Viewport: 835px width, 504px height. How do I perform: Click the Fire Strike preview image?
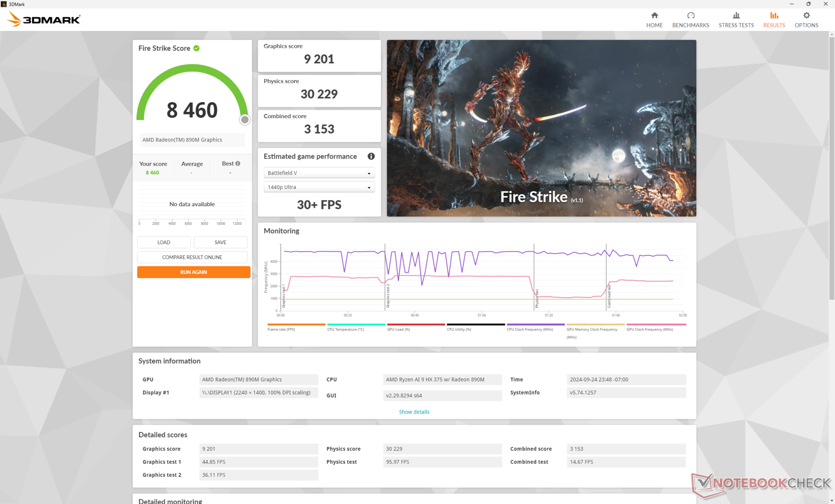[541, 128]
